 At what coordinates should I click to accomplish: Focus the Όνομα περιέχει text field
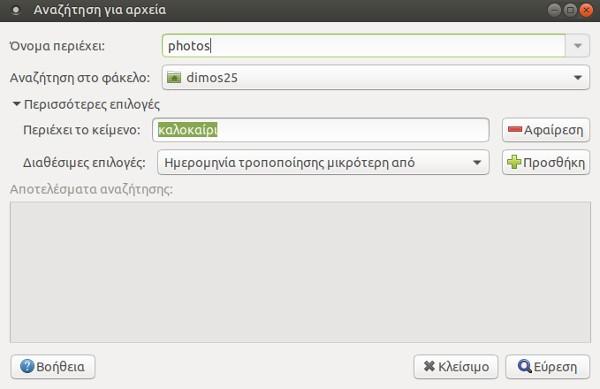point(364,46)
